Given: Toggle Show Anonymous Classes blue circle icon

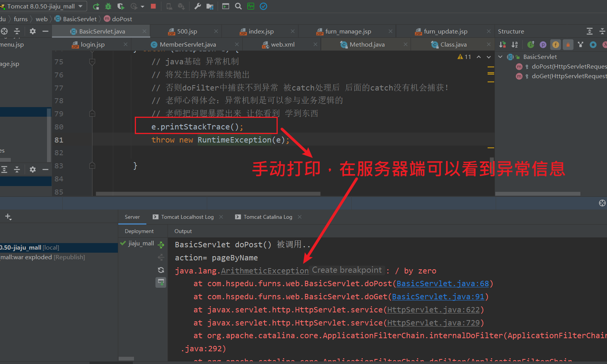Looking at the screenshot, I should [x=593, y=45].
